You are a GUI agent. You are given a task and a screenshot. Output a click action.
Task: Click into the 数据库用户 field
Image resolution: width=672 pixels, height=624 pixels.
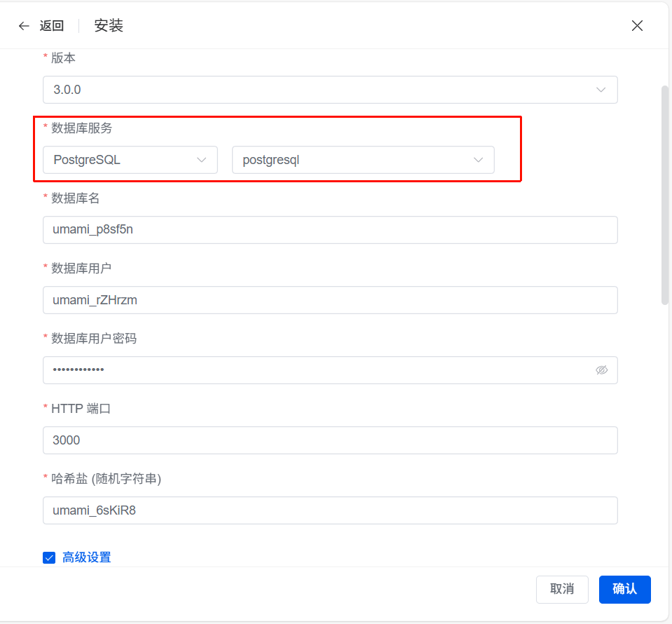[x=329, y=300]
